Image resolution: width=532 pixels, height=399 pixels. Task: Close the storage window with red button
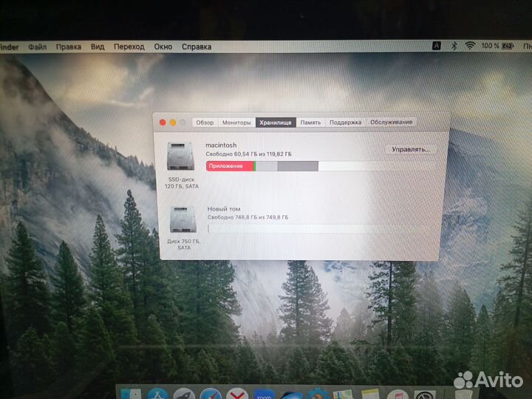click(163, 123)
